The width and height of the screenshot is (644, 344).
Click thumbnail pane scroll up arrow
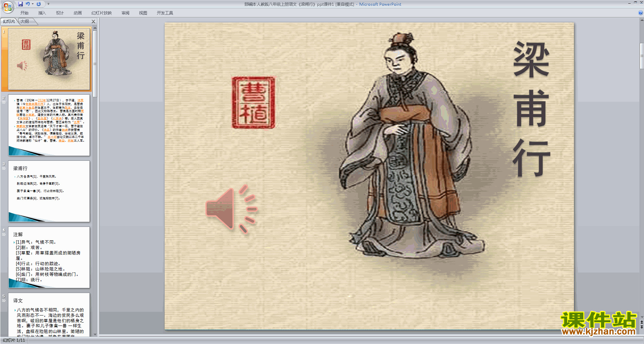point(95,28)
